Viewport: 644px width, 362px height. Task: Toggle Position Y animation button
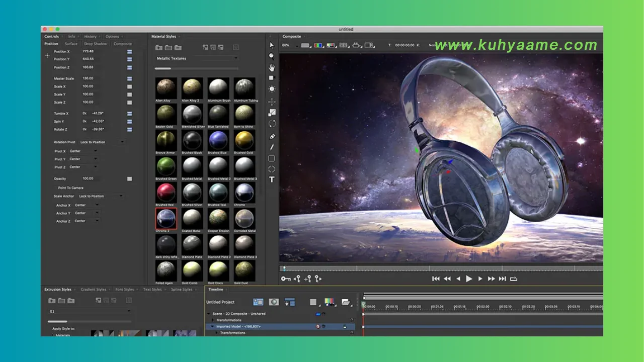coord(129,59)
